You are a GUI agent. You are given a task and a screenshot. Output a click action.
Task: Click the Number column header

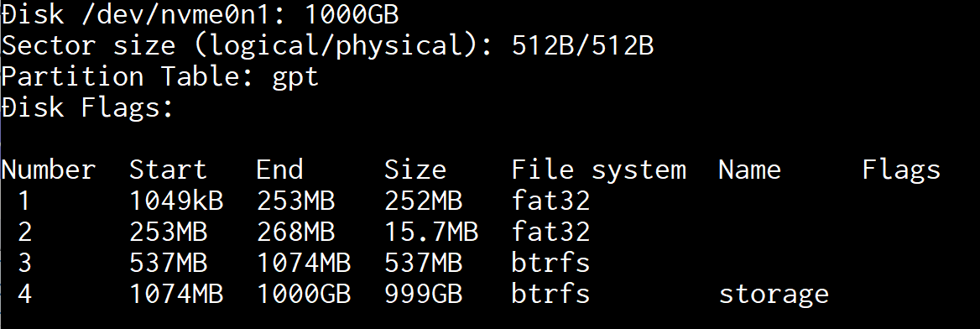(49, 170)
